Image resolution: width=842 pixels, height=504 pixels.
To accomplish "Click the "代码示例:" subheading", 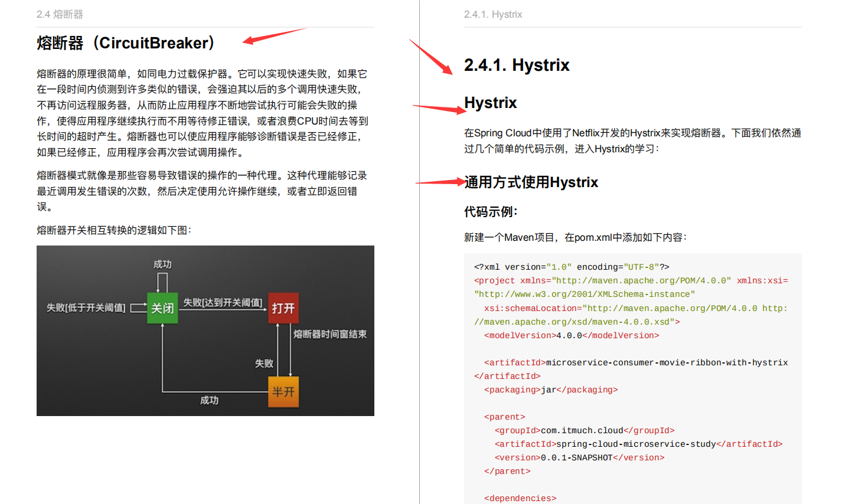I will point(491,212).
